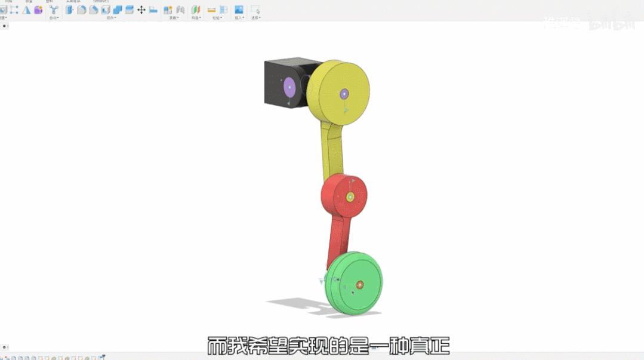The image size is (644, 360).
Task: Click the purple joint on yellow wheel center
Action: [x=344, y=94]
